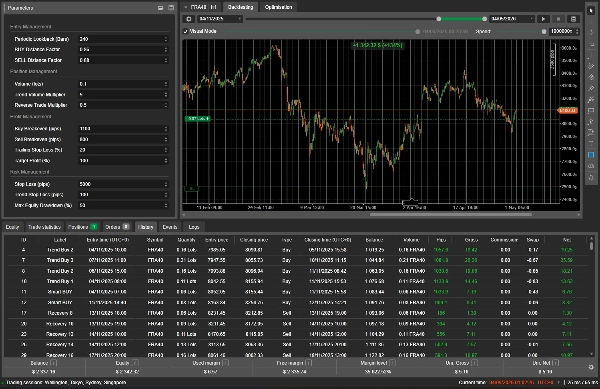Stop the backtest with the stop button
The image size is (600, 389).
pos(558,19)
